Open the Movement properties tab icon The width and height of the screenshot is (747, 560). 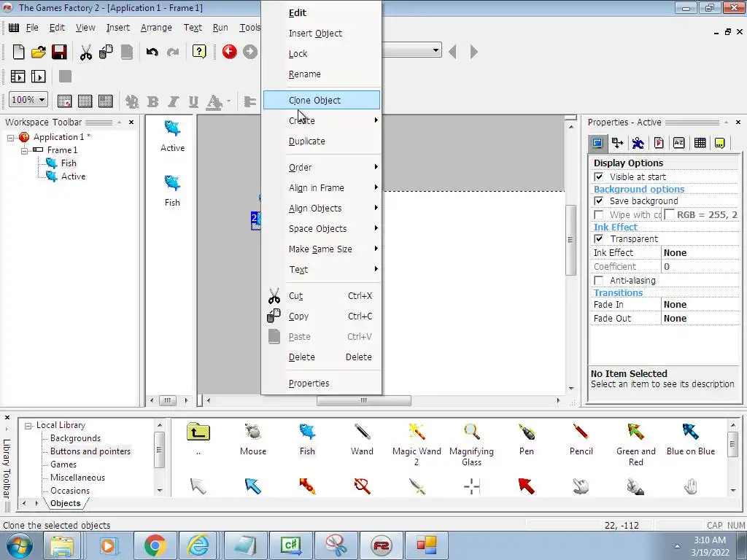click(638, 143)
